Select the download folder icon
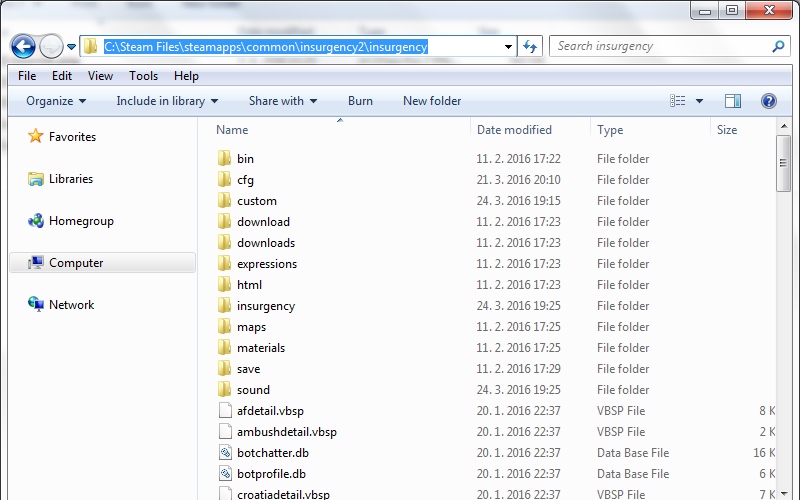This screenshot has width=800, height=500. pos(224,221)
